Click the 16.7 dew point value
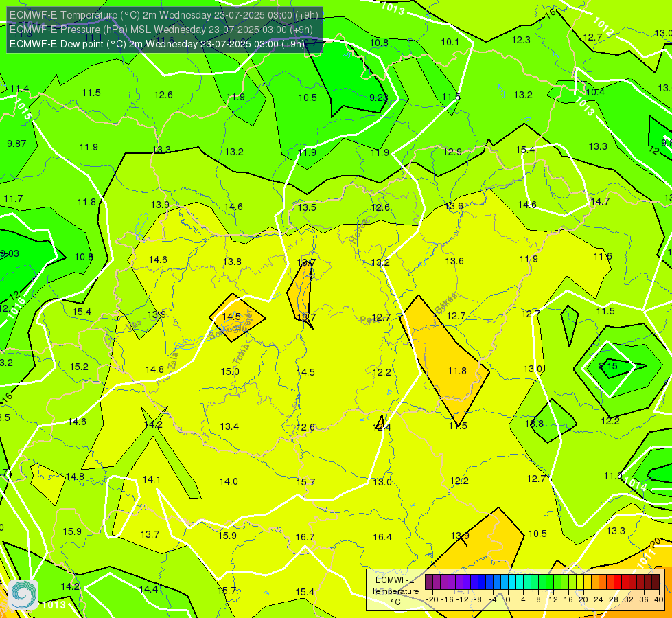 (305, 537)
